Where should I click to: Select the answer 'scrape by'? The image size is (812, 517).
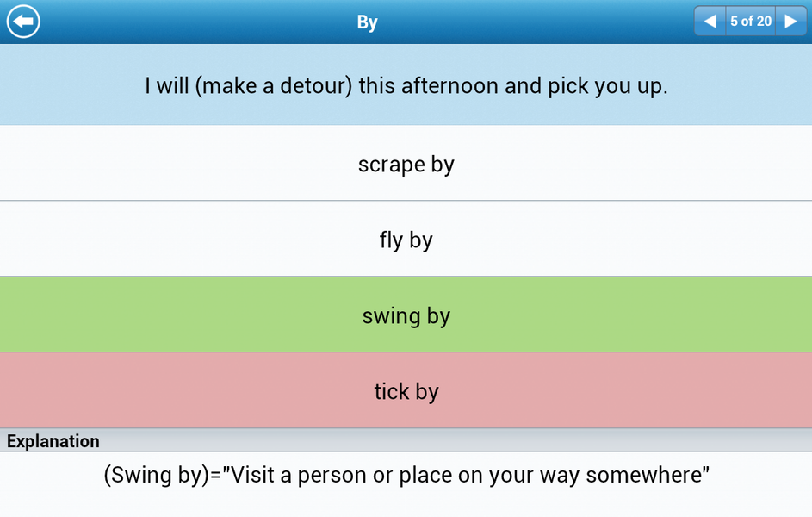(406, 164)
